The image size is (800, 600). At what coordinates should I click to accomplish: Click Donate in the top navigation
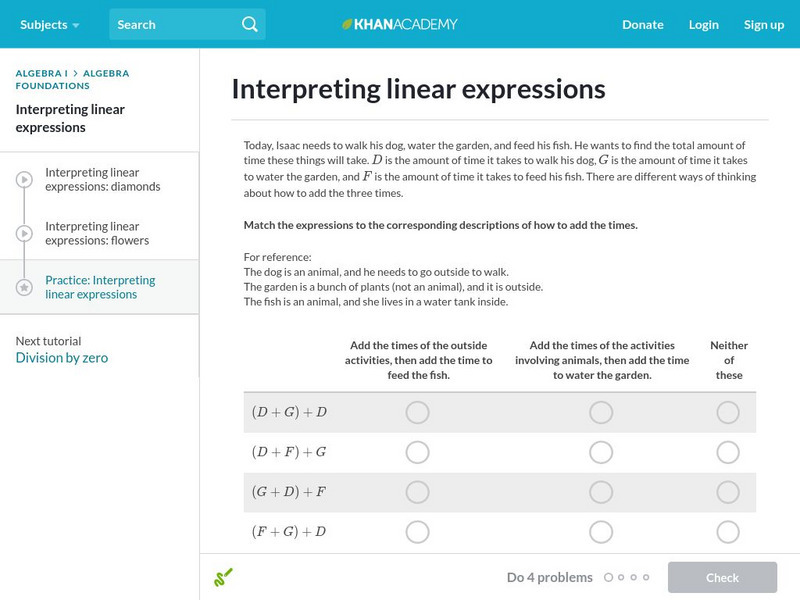[642, 24]
